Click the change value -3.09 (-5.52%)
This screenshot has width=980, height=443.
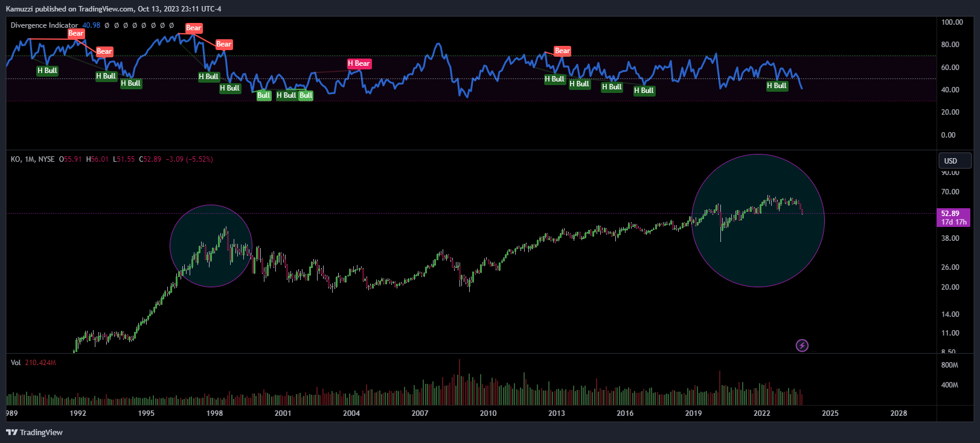click(x=190, y=159)
